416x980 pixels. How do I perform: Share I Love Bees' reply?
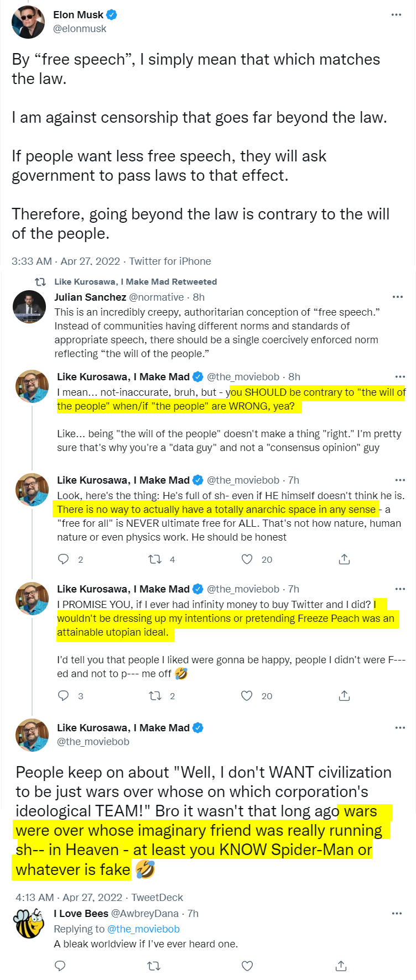click(341, 966)
